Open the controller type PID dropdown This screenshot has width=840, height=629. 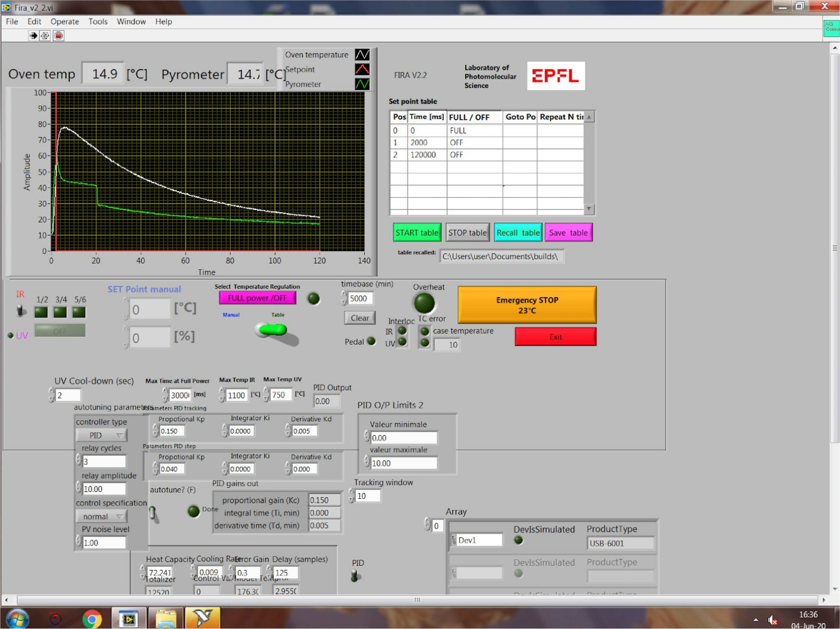[101, 435]
